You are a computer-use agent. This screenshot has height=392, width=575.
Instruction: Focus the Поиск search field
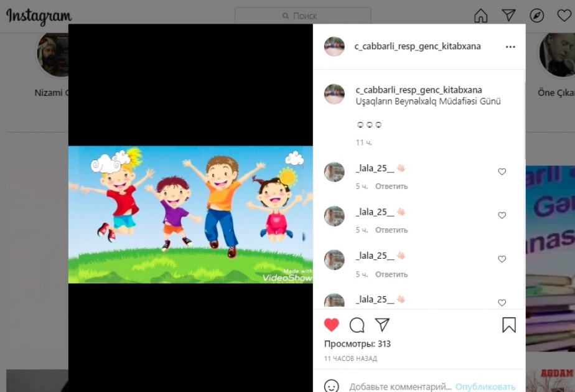pos(303,16)
